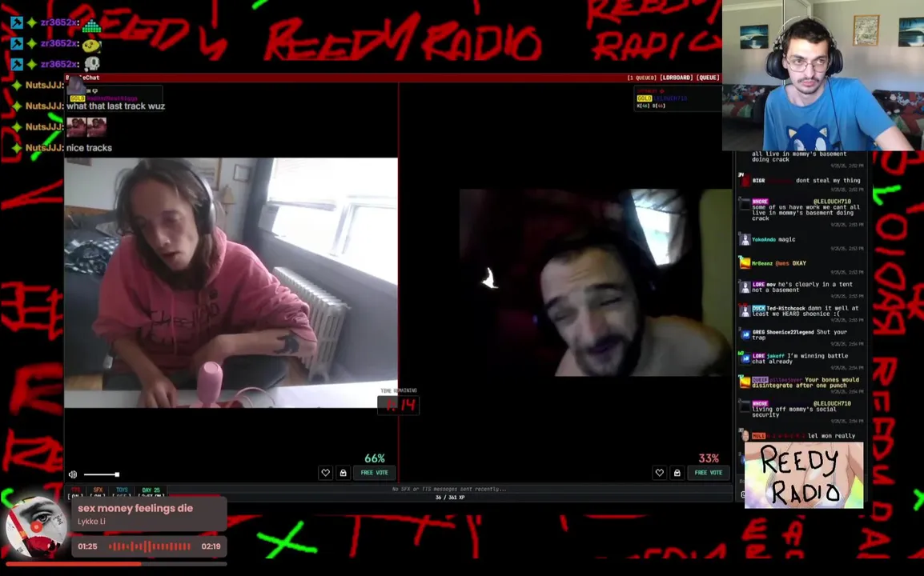Viewport: 924px width, 576px height.
Task: Toggle the SFX option in the bottom bar
Action: [x=98, y=492]
